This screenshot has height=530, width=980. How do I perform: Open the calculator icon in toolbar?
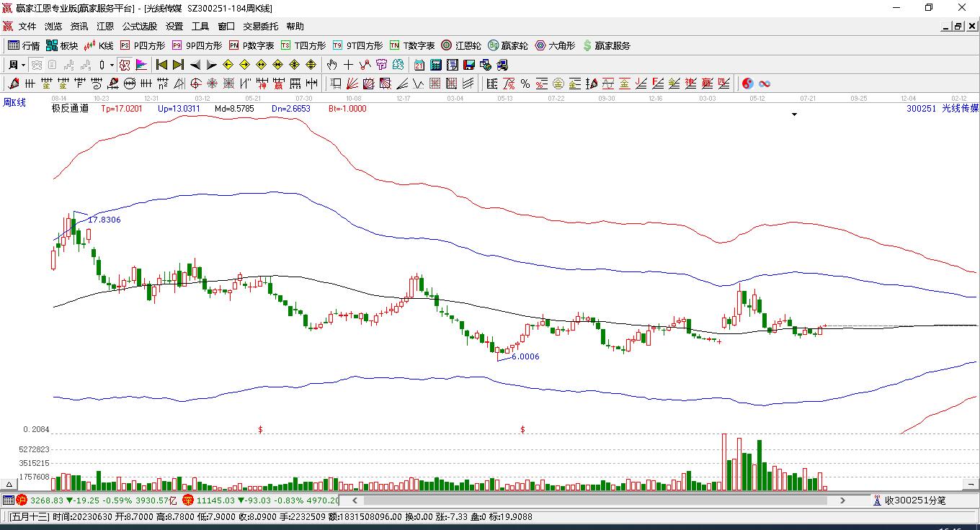pos(435,65)
